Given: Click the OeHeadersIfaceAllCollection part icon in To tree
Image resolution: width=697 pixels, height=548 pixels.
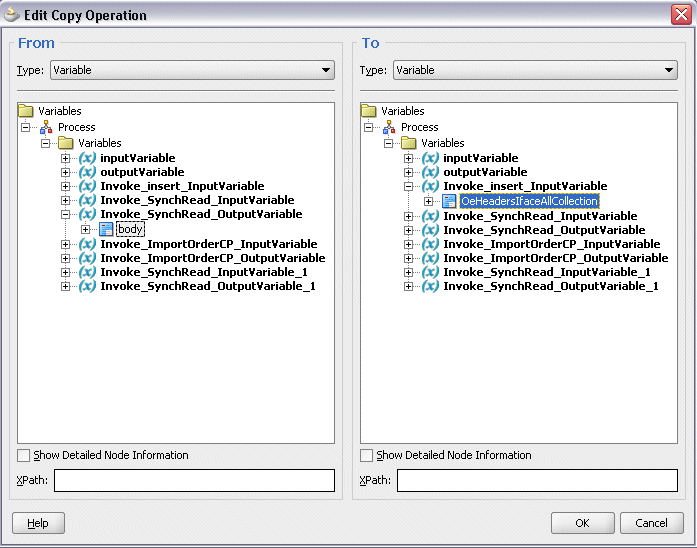Looking at the screenshot, I should click(x=449, y=201).
